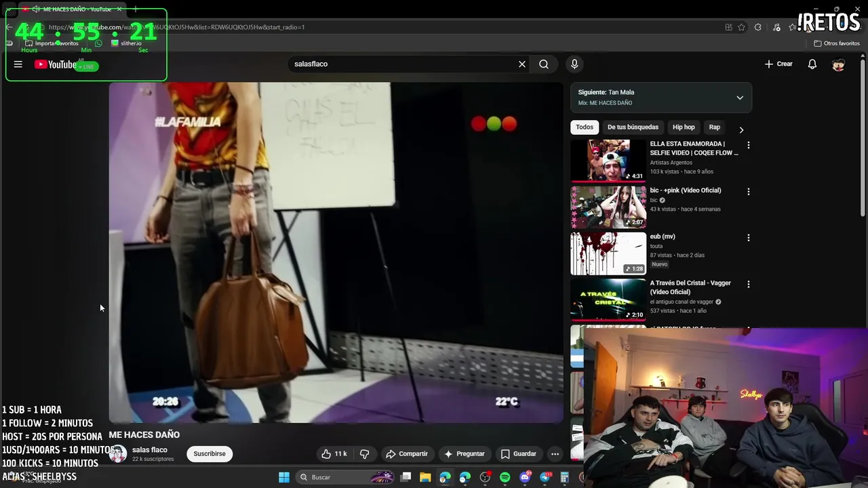Open the account avatar menu

coord(839,64)
